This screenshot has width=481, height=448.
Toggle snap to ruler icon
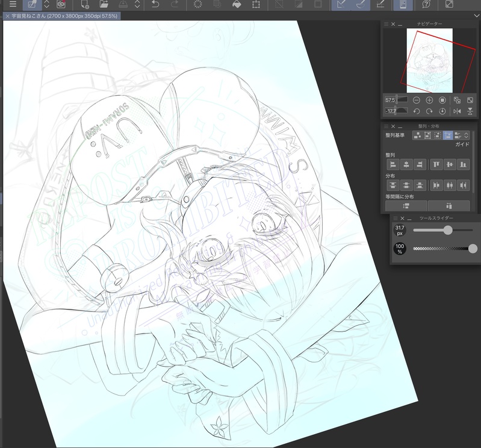pos(341,5)
